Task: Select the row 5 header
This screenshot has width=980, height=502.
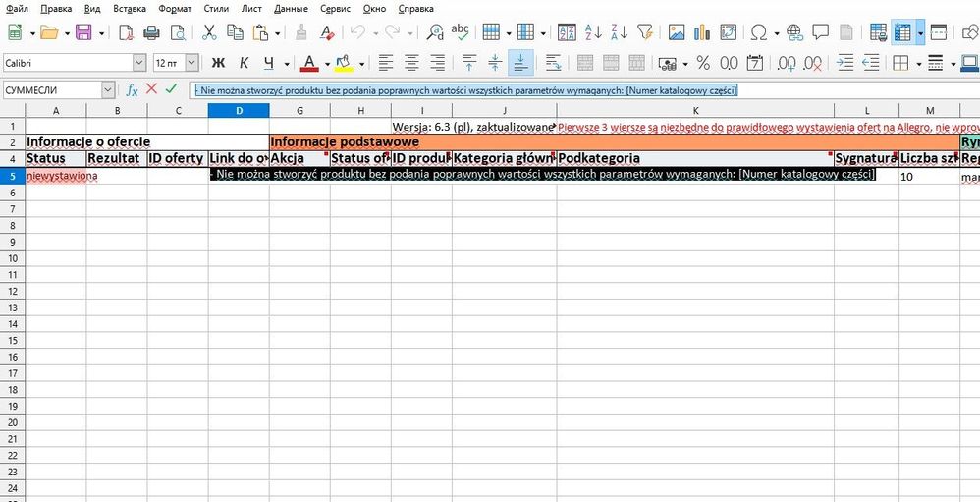Action: 12,176
